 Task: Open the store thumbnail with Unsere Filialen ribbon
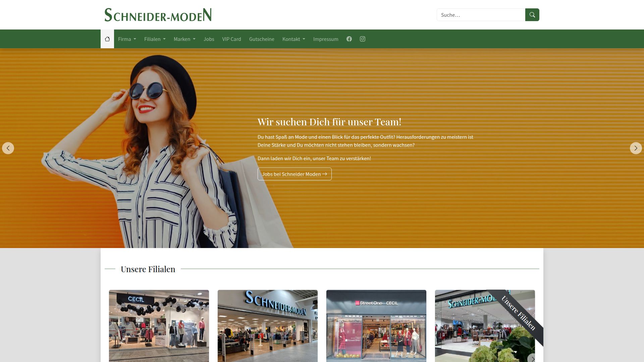tap(485, 326)
